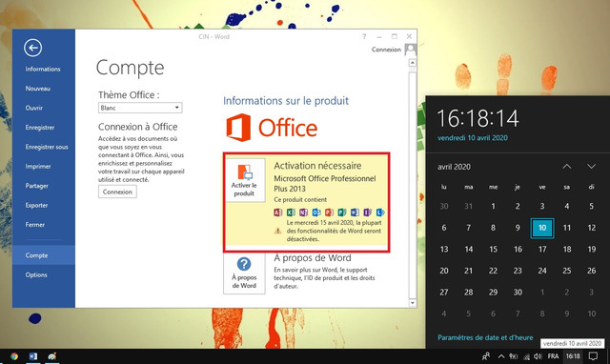The image size is (610, 364).
Task: Click the FRA language indicator
Action: click(553, 356)
